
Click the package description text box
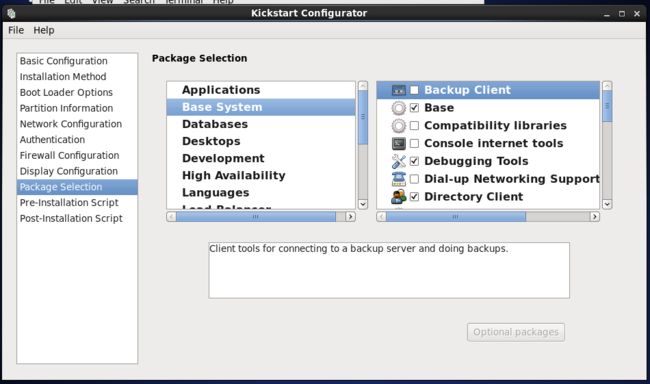[x=389, y=270]
